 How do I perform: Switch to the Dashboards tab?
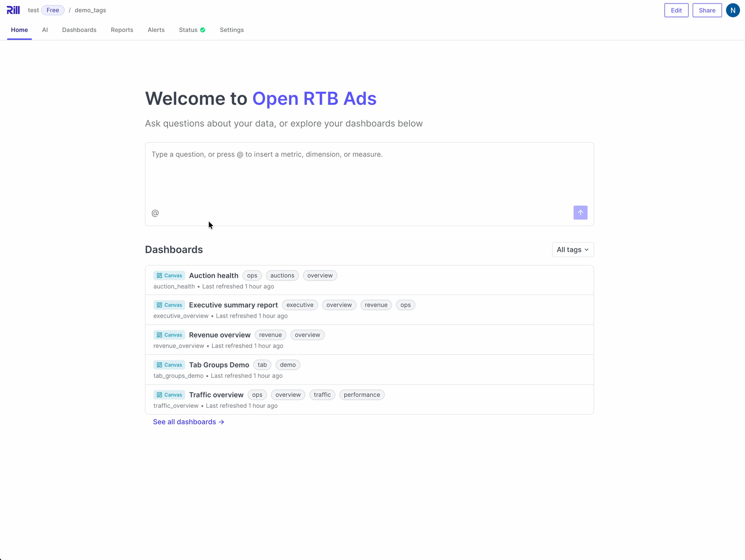click(79, 30)
